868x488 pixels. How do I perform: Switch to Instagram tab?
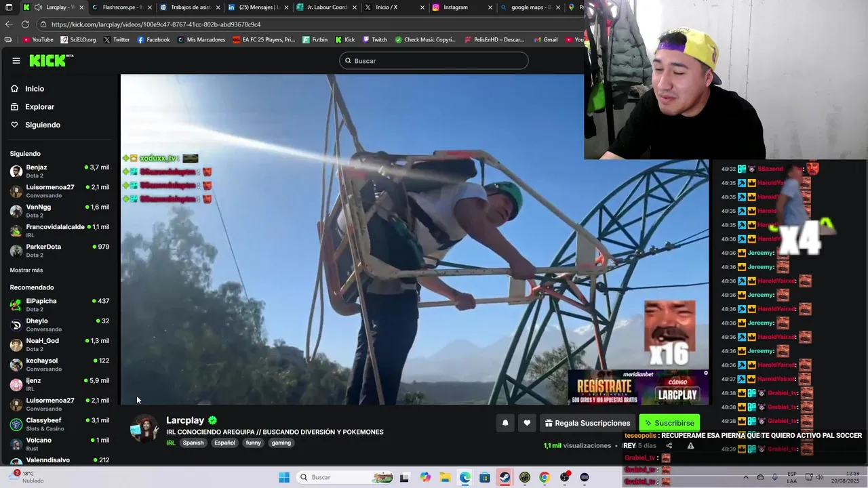pyautogui.click(x=462, y=7)
